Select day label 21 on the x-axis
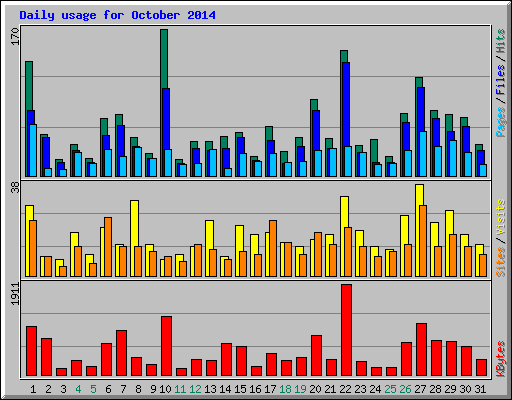The width and height of the screenshot is (512, 400). 330,389
